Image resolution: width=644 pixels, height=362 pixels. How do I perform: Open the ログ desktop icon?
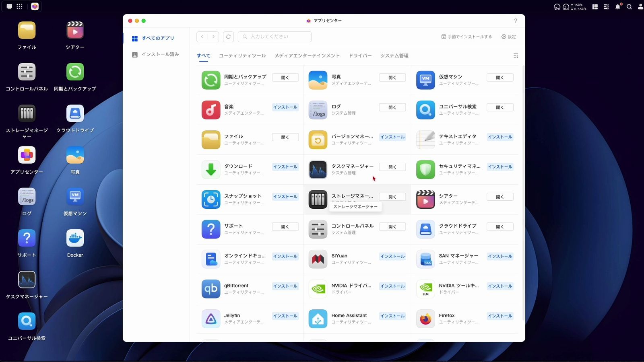(27, 197)
